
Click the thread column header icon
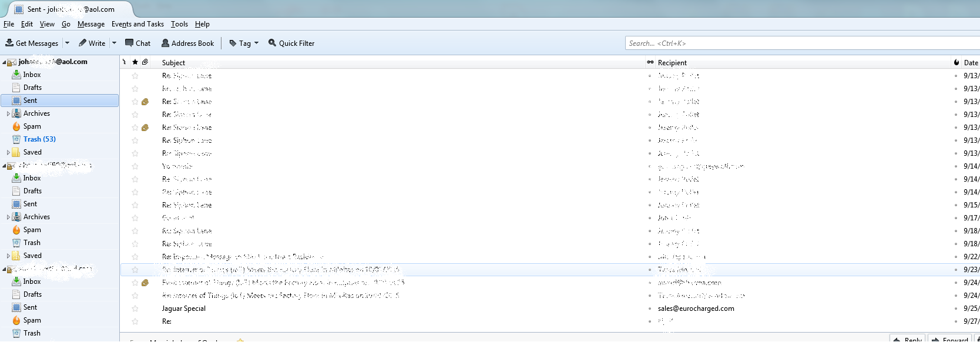coord(125,62)
